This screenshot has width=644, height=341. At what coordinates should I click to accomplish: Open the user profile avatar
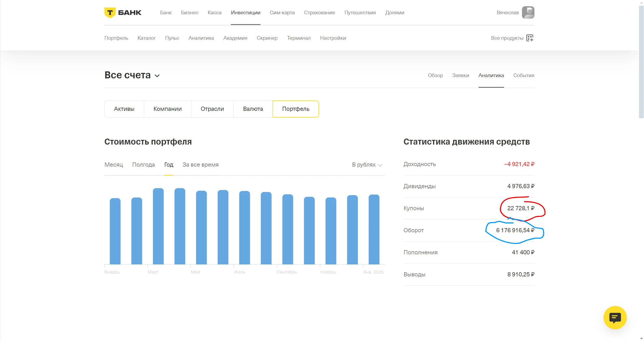pyautogui.click(x=528, y=12)
